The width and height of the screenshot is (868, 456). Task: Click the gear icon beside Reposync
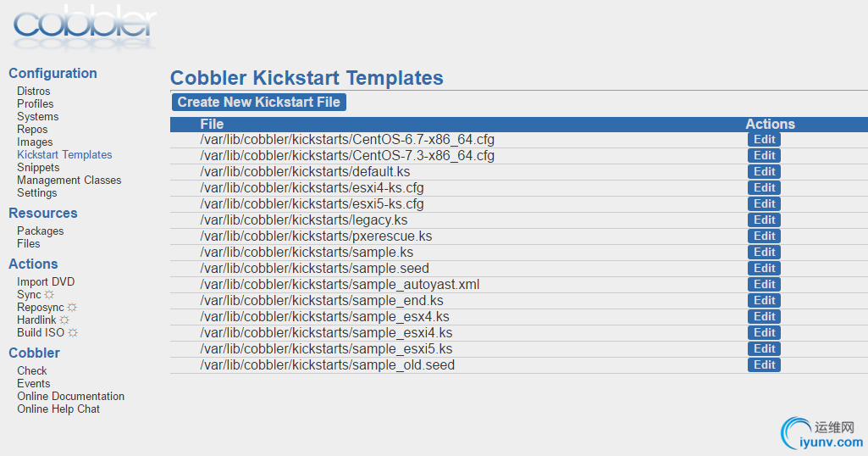coord(72,307)
